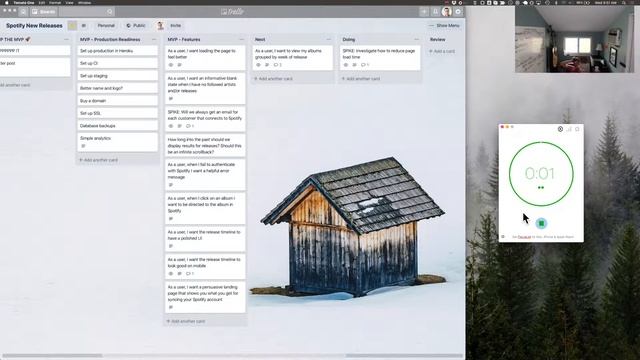This screenshot has width=640, height=360.
Task: Click description icon on polished UI timeline card
Action: 171,246
